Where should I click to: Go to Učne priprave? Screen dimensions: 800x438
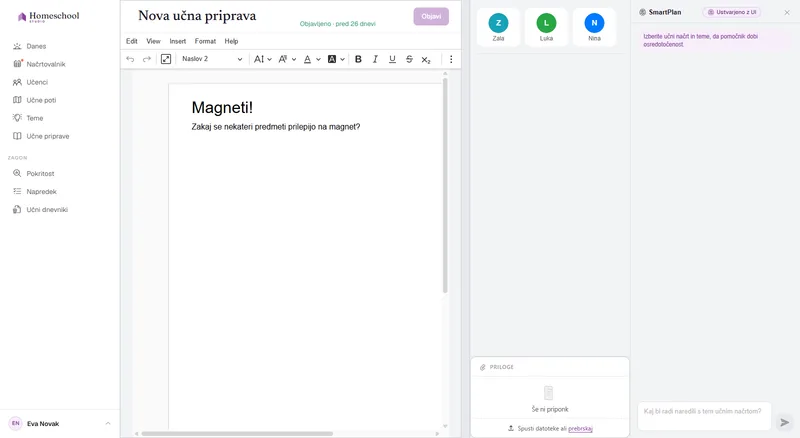pos(41,136)
